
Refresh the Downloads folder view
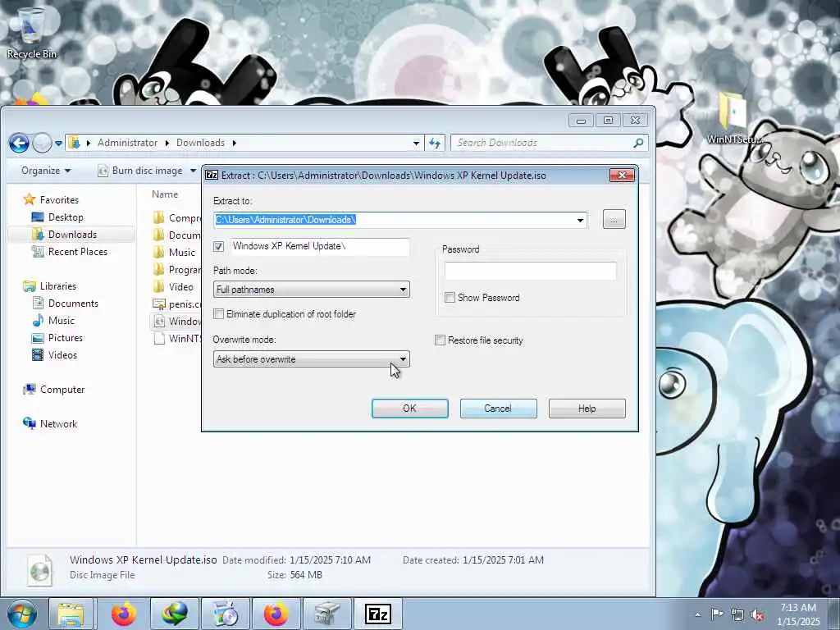coord(435,143)
